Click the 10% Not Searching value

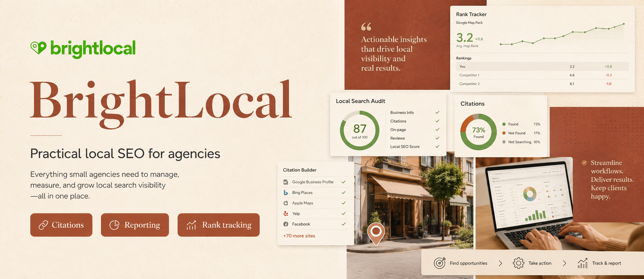coord(537,142)
